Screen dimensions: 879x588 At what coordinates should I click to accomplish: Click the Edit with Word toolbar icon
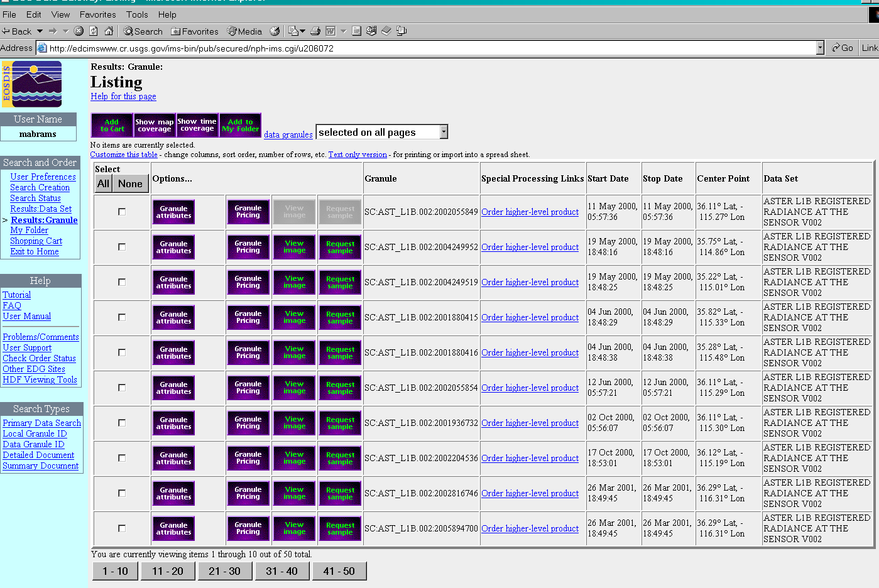(330, 31)
